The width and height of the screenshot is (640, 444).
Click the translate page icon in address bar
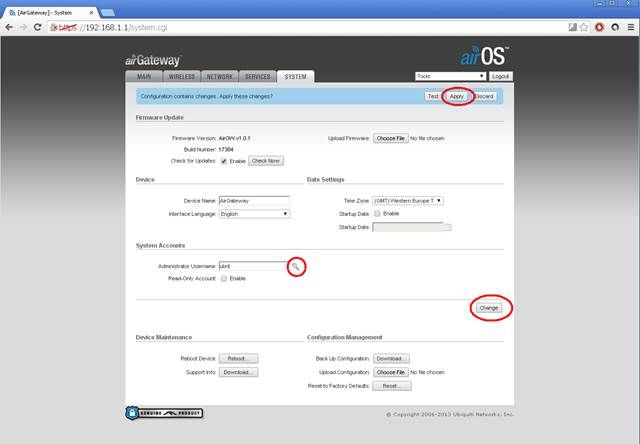572,27
